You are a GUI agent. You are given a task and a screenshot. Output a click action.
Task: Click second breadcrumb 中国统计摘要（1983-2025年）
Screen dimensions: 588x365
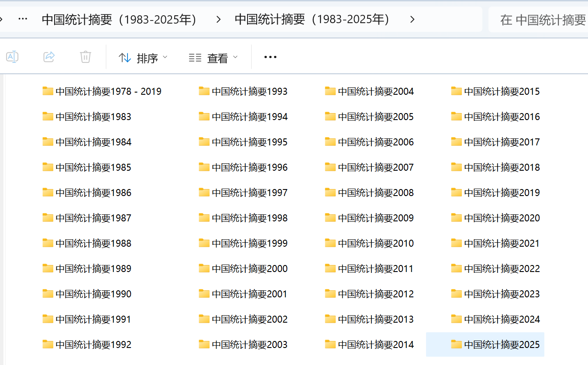[x=313, y=19]
